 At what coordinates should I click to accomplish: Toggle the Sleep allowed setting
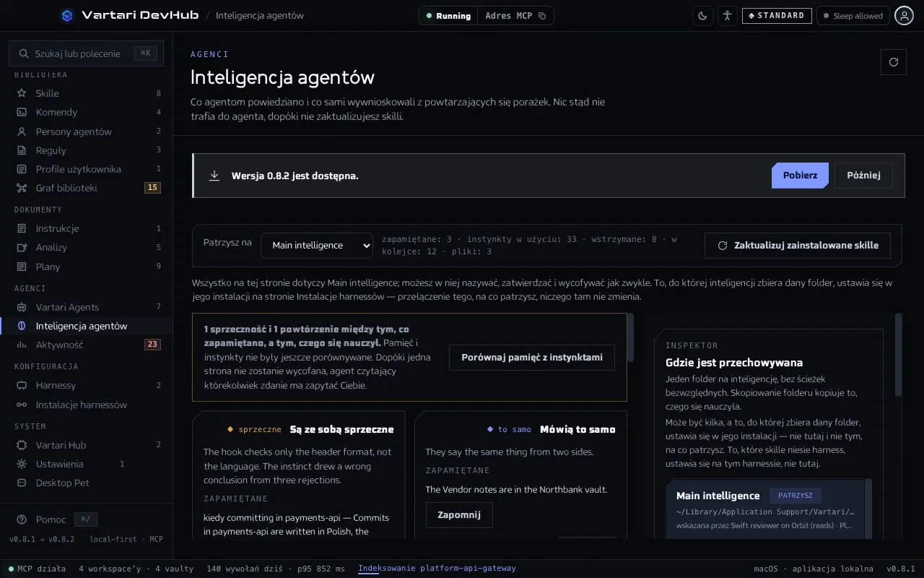pos(853,16)
